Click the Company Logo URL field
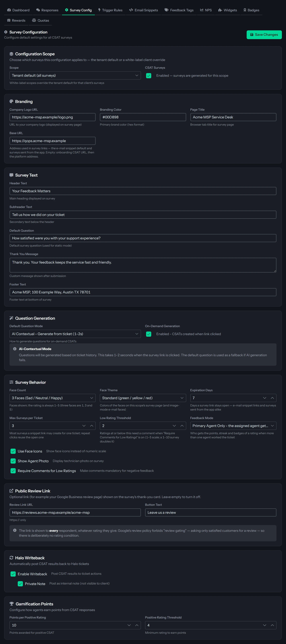 tap(52, 117)
